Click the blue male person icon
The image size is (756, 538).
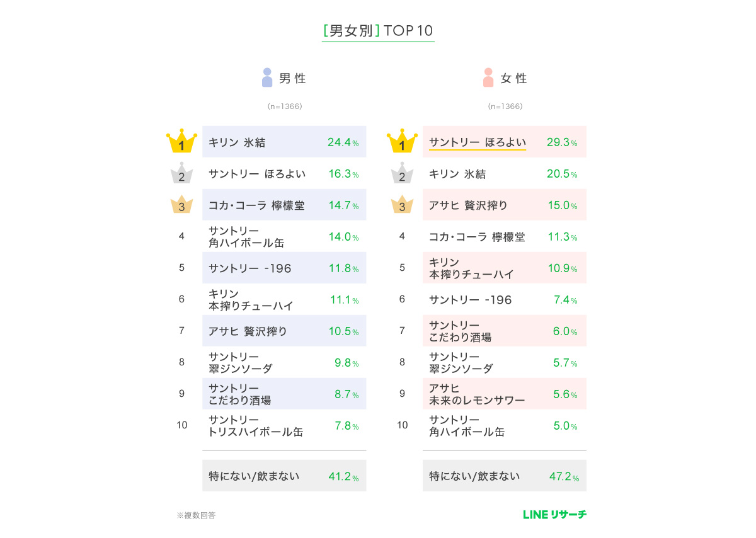pyautogui.click(x=267, y=77)
